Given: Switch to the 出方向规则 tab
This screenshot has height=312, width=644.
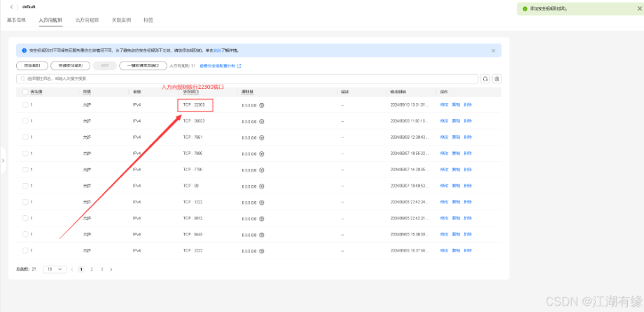Looking at the screenshot, I should (x=87, y=20).
